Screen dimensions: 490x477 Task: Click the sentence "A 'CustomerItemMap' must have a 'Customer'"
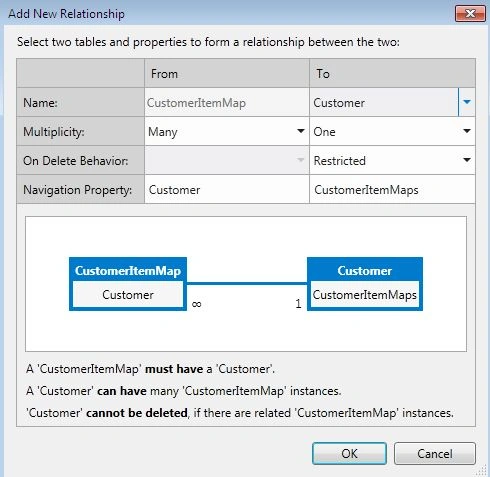(x=150, y=369)
